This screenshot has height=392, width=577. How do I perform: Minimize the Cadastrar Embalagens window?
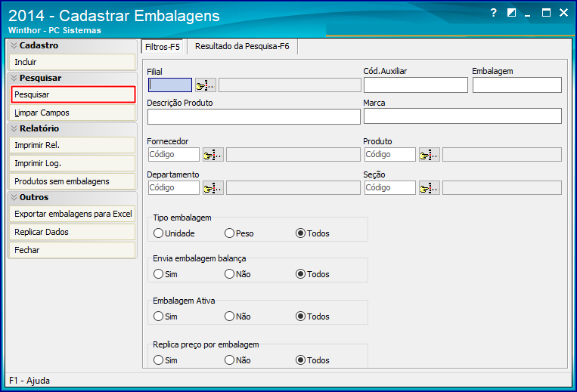point(528,14)
